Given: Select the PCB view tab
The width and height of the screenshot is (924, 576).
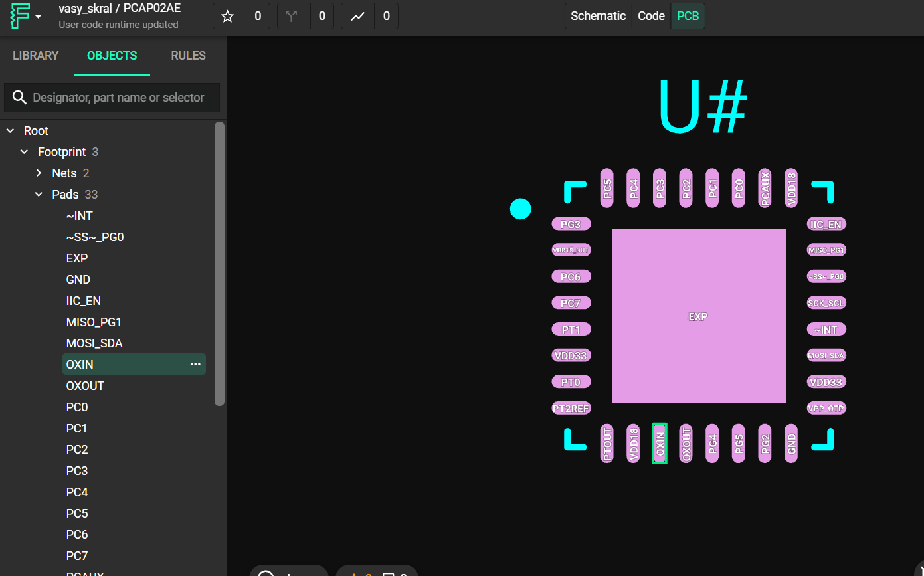Looking at the screenshot, I should click(688, 16).
